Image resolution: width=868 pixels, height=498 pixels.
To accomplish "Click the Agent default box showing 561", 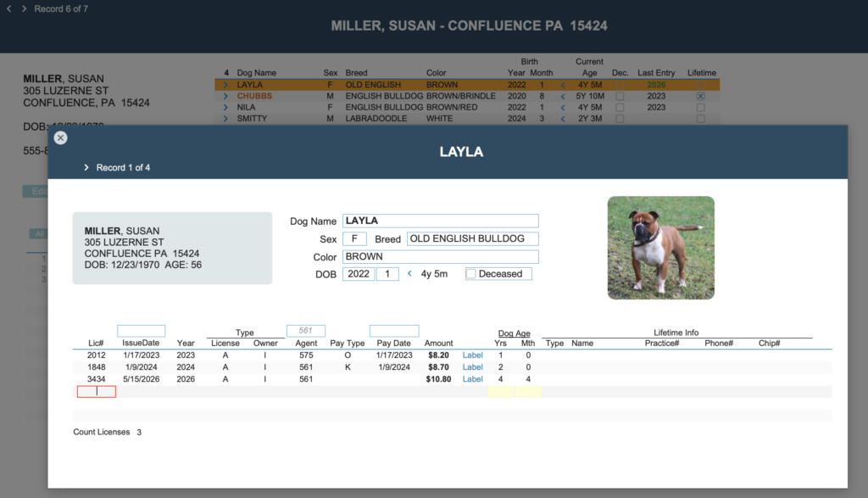I will pyautogui.click(x=305, y=331).
